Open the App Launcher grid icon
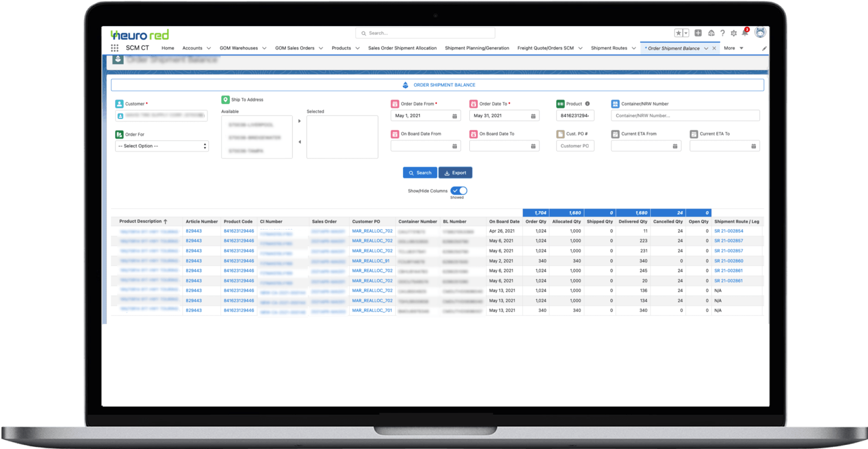Viewport: 868px width, 449px height. (115, 48)
